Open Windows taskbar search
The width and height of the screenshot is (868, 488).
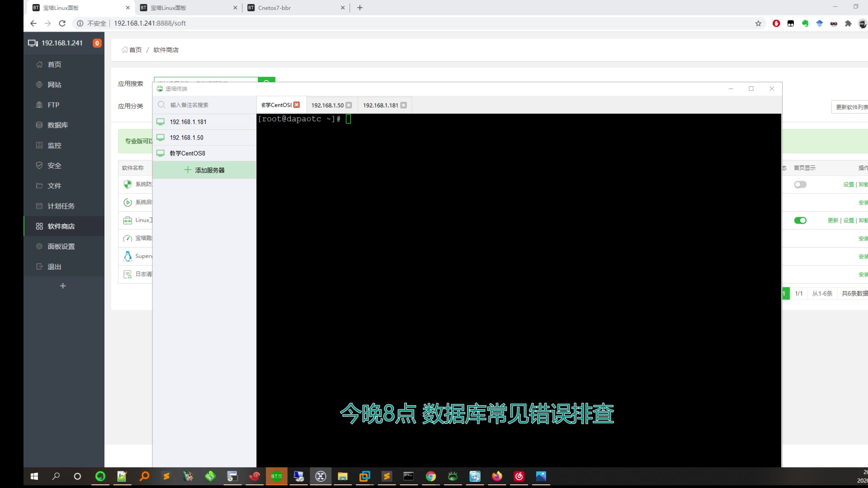pos(56,476)
